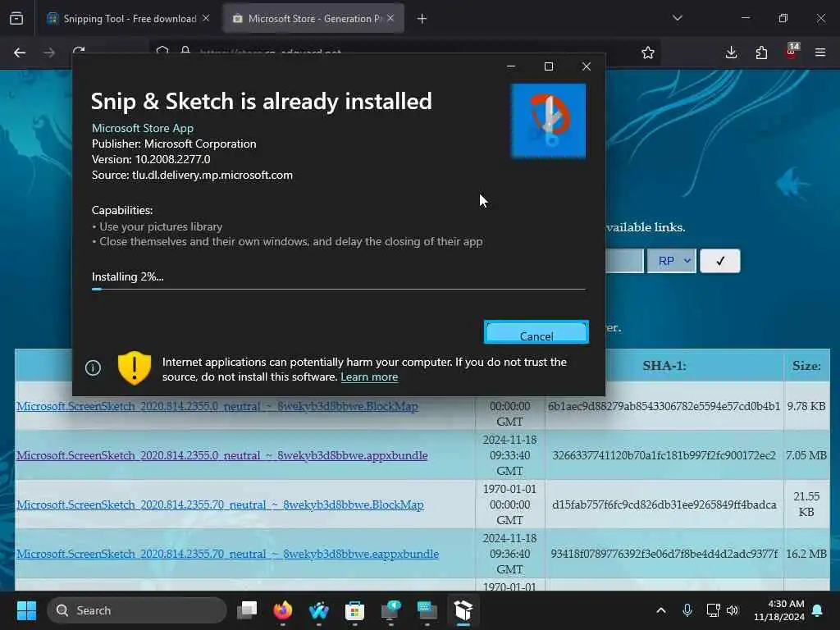Click the taskbar Search box
This screenshot has height=630, width=840.
[137, 610]
